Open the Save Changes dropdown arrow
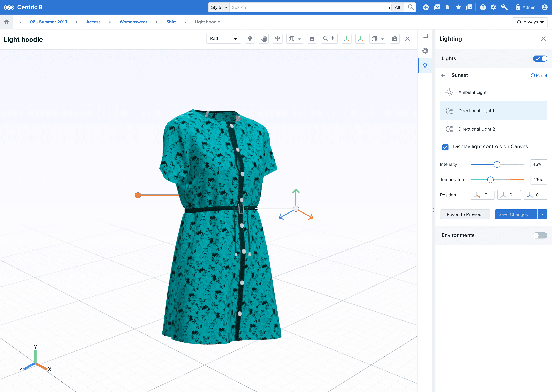The image size is (552, 392). pyautogui.click(x=542, y=214)
